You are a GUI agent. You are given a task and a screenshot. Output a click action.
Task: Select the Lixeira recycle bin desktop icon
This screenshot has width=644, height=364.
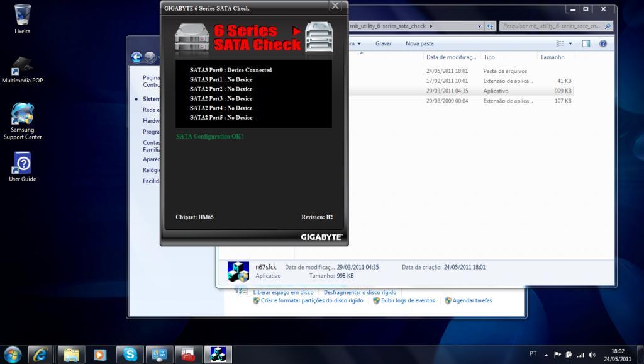tap(22, 19)
